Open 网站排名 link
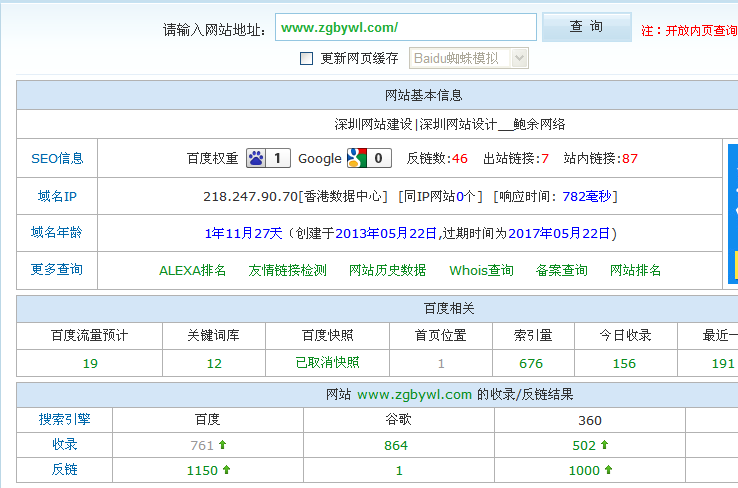The image size is (738, 488). point(635,271)
